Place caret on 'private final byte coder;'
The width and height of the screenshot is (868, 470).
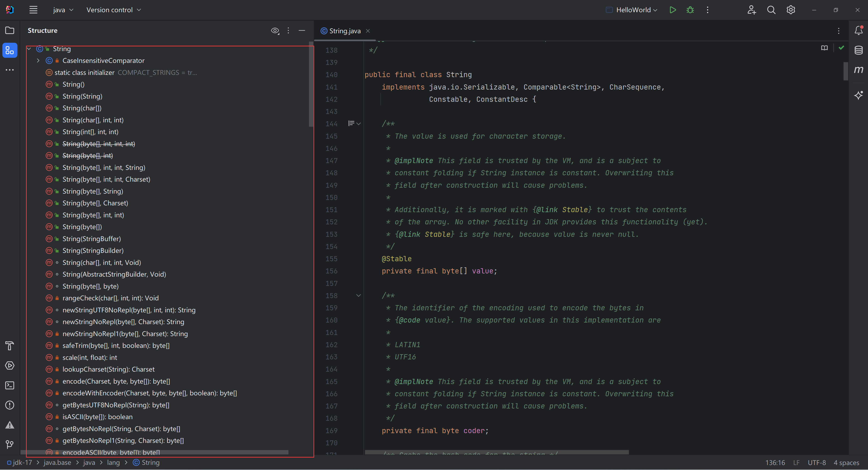435,431
